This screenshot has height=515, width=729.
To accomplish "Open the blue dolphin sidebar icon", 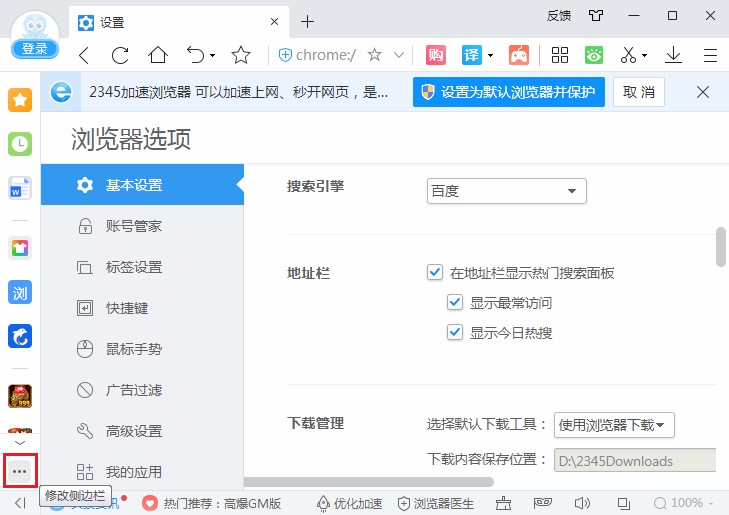I will point(20,336).
